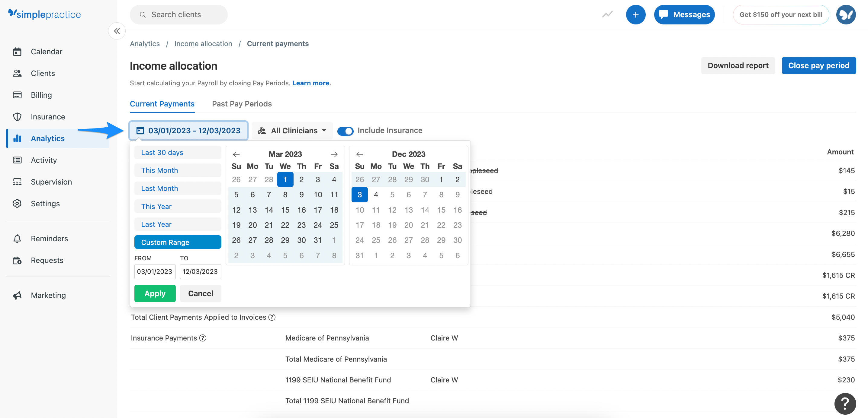Open the Calendar section icon
This screenshot has width=868, height=418.
(x=18, y=52)
